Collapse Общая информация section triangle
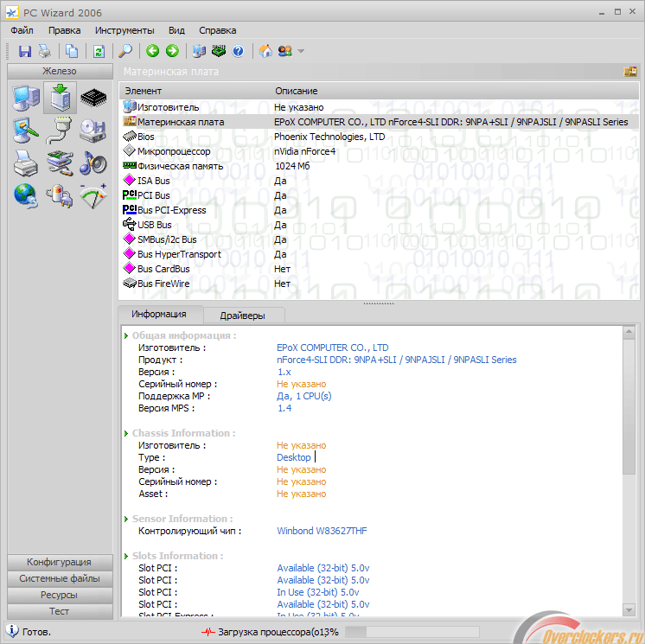Screen dimensions: 645x644 pyautogui.click(x=127, y=336)
